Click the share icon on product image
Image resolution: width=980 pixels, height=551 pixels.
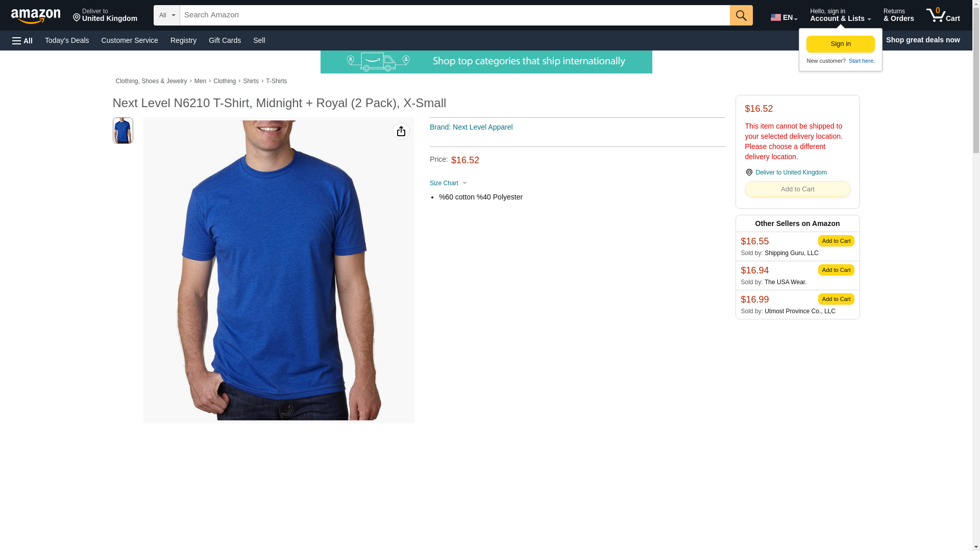tap(401, 131)
